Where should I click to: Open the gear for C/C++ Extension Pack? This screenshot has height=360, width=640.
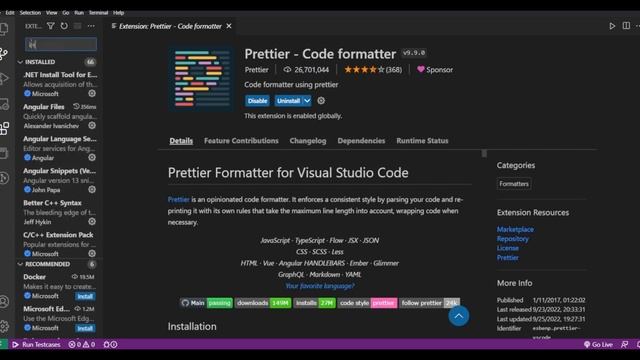coord(92,253)
